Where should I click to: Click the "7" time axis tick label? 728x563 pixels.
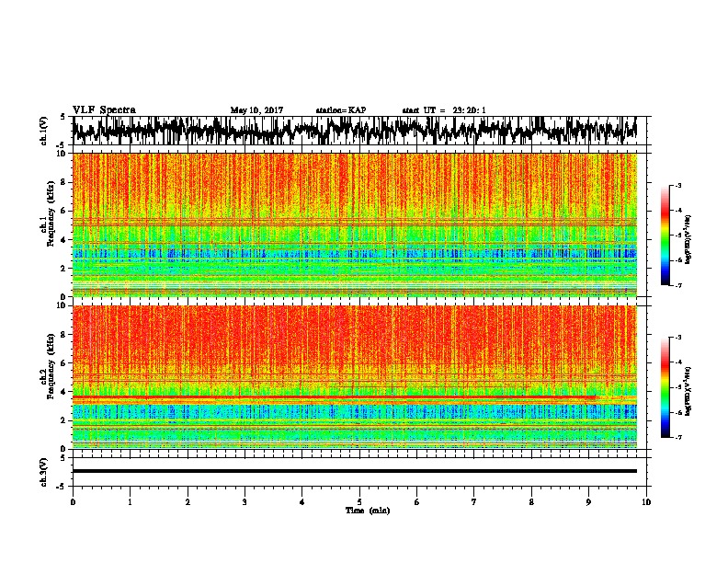click(474, 502)
